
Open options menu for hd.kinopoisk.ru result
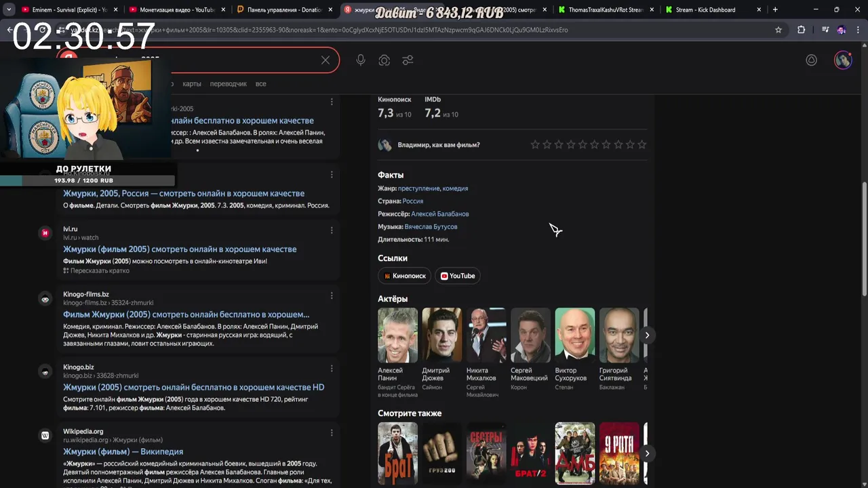[332, 174]
